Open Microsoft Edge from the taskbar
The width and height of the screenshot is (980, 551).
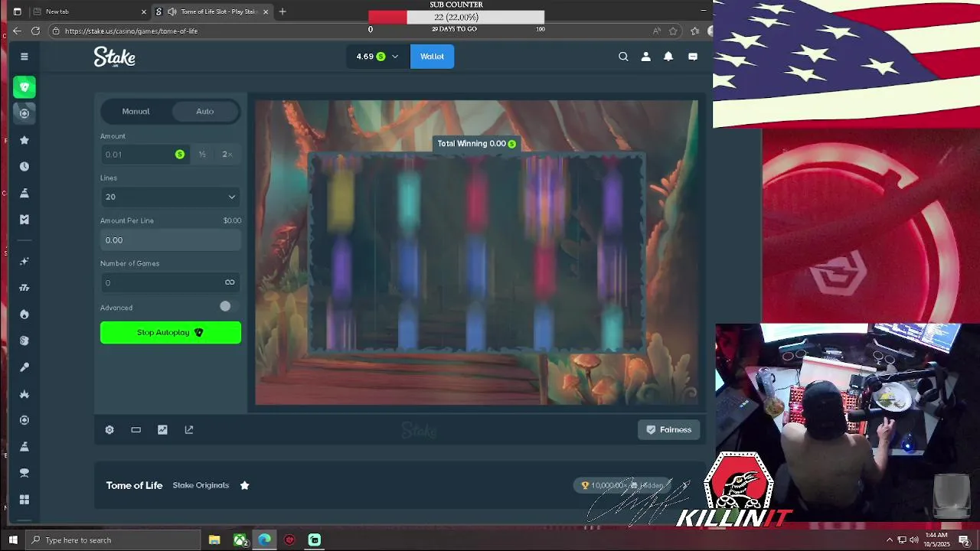[x=264, y=540]
